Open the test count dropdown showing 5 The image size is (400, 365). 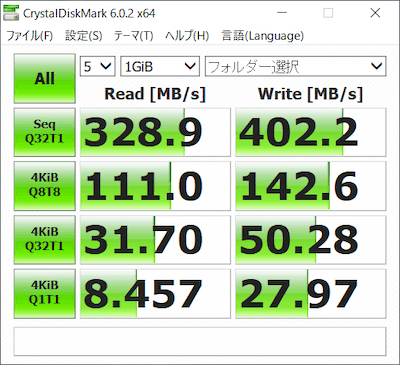pyautogui.click(x=98, y=66)
